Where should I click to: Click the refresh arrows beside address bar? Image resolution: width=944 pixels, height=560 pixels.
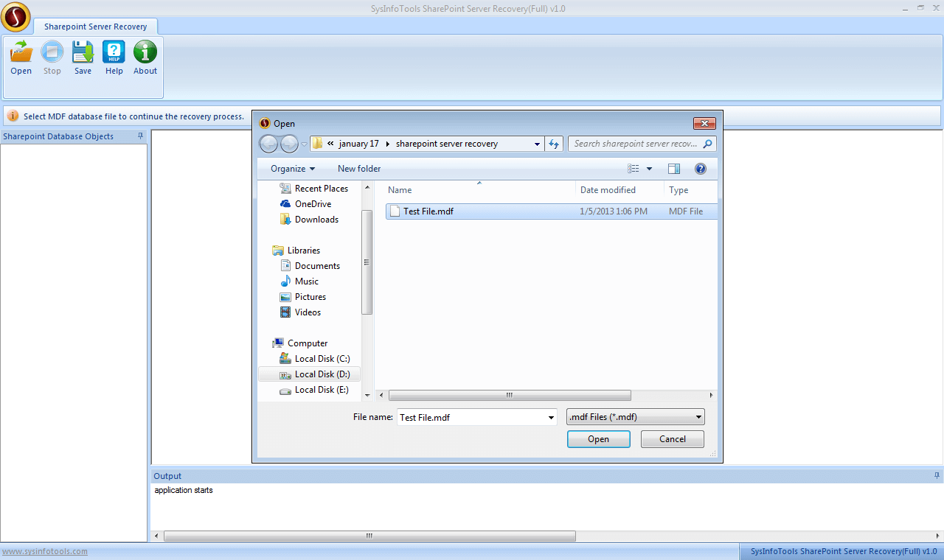coord(555,144)
